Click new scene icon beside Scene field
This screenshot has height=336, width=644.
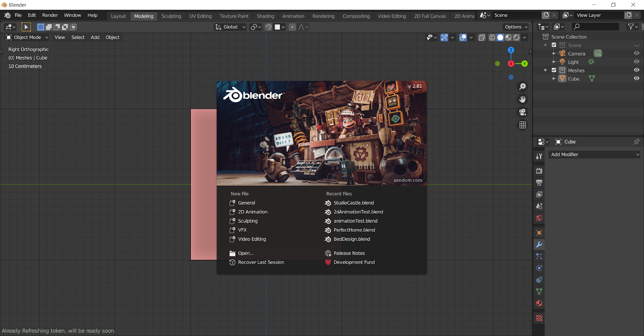point(545,15)
